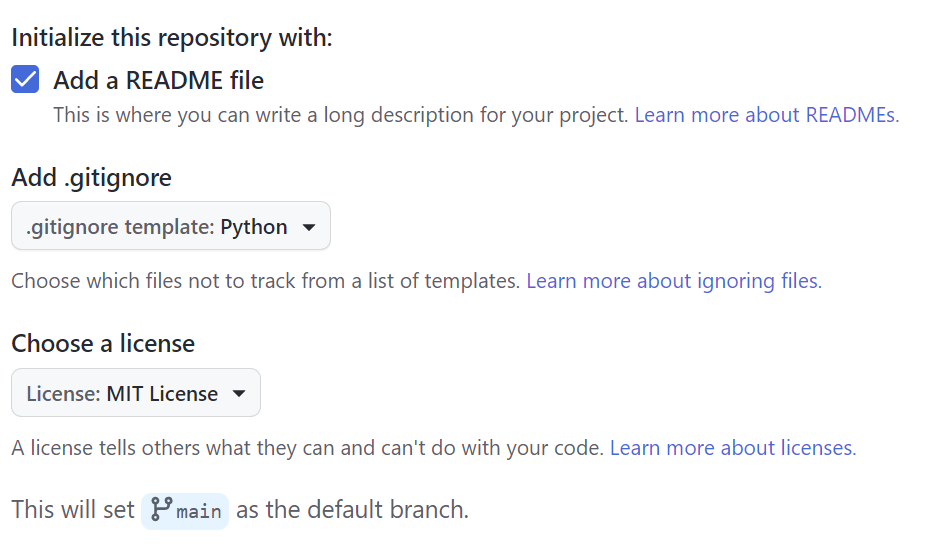
Task: Click the 'main' branch name label
Action: point(199,511)
